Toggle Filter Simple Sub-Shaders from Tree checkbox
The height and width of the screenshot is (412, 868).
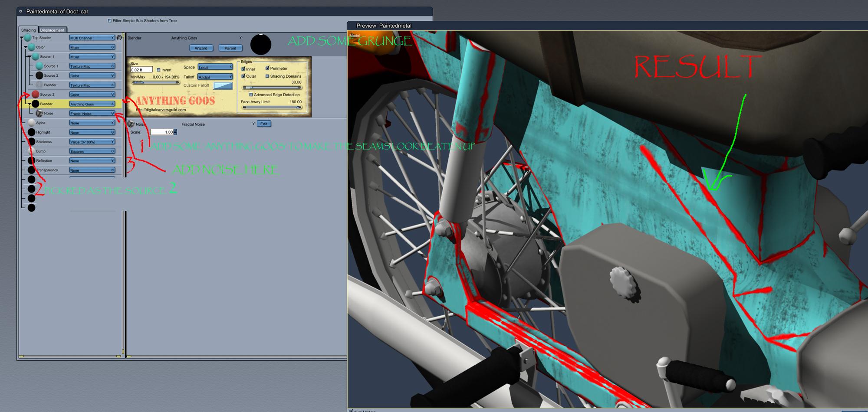[x=109, y=20]
